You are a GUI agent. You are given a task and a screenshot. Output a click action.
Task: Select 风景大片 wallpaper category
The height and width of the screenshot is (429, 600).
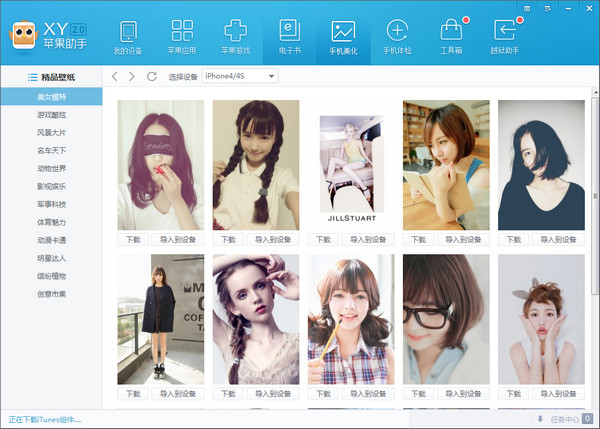52,133
